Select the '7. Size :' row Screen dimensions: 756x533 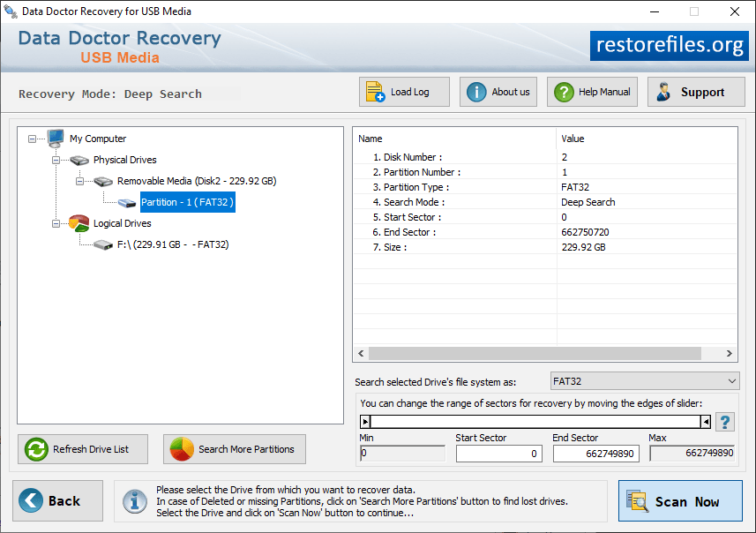tap(545, 247)
